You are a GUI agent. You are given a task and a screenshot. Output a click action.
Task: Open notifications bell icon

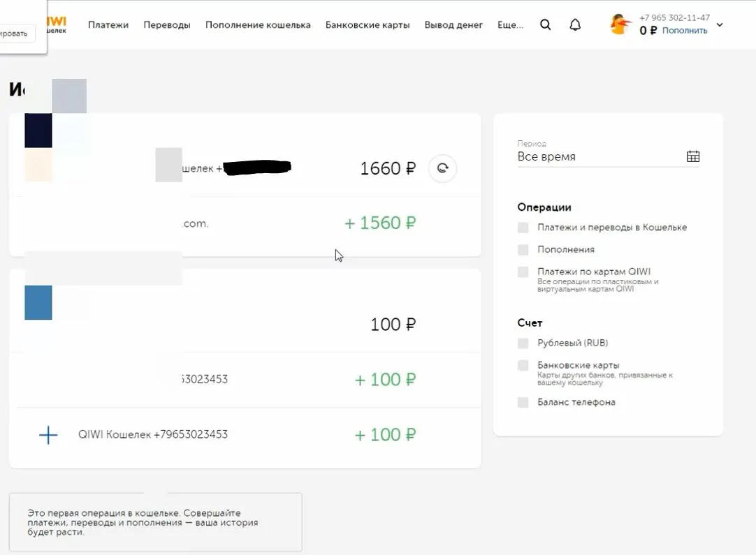click(575, 24)
